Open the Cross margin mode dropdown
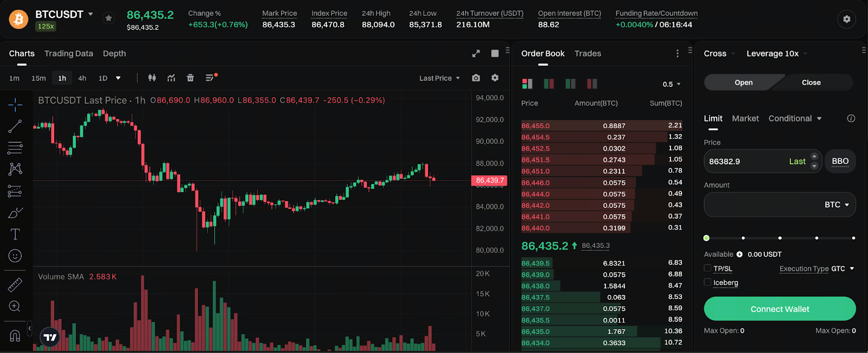 coord(719,53)
